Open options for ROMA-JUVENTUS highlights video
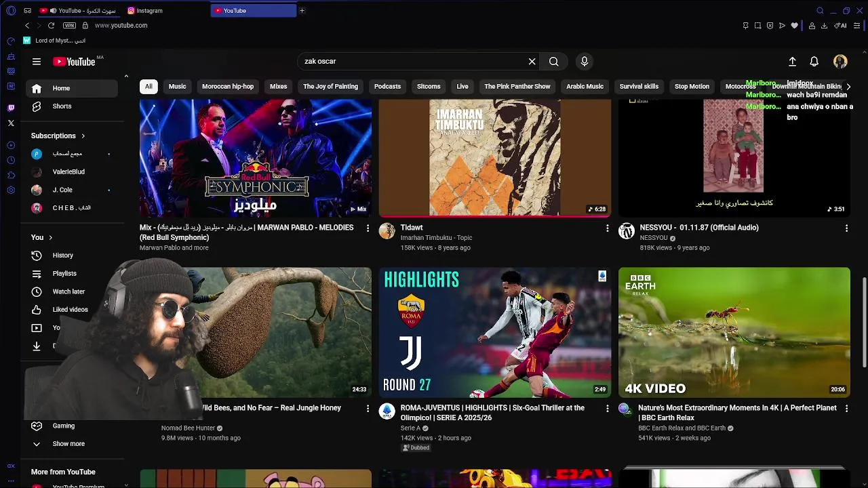 607,409
